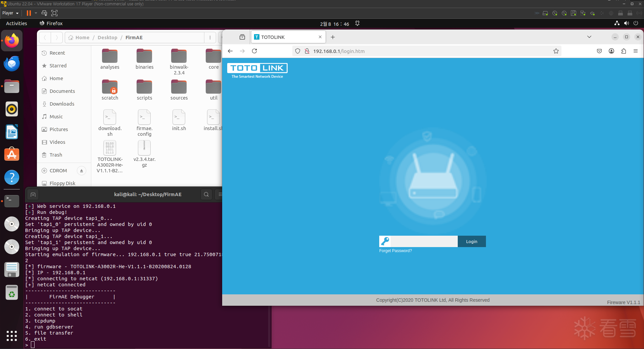
Task: Expand the Firefox list all tabs chevron
Action: pos(589,37)
